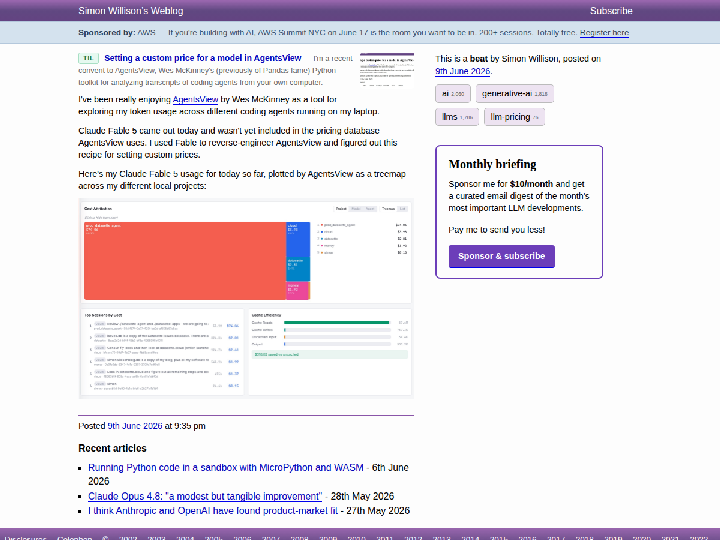
Task: Open the Claude Opus 4.8 article
Action: (205, 496)
